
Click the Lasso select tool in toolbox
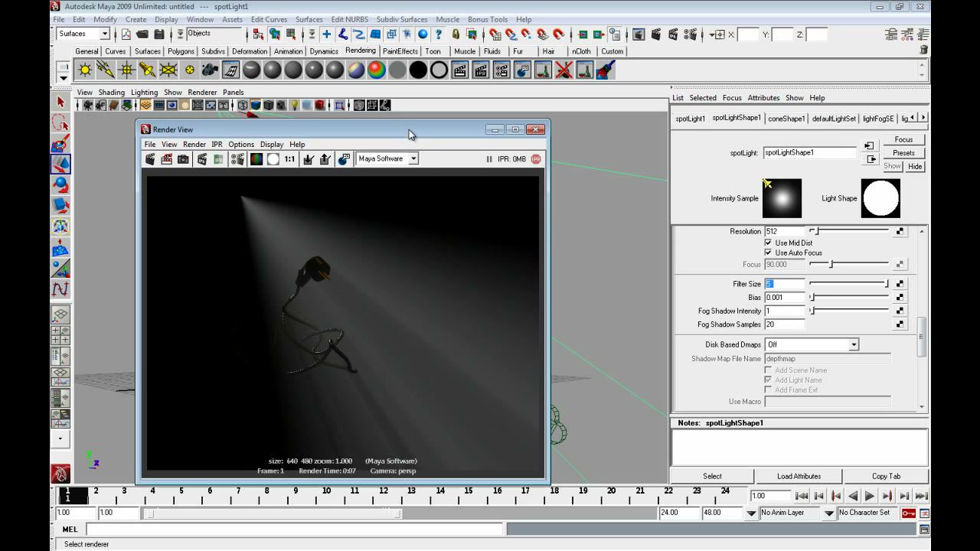[60, 122]
